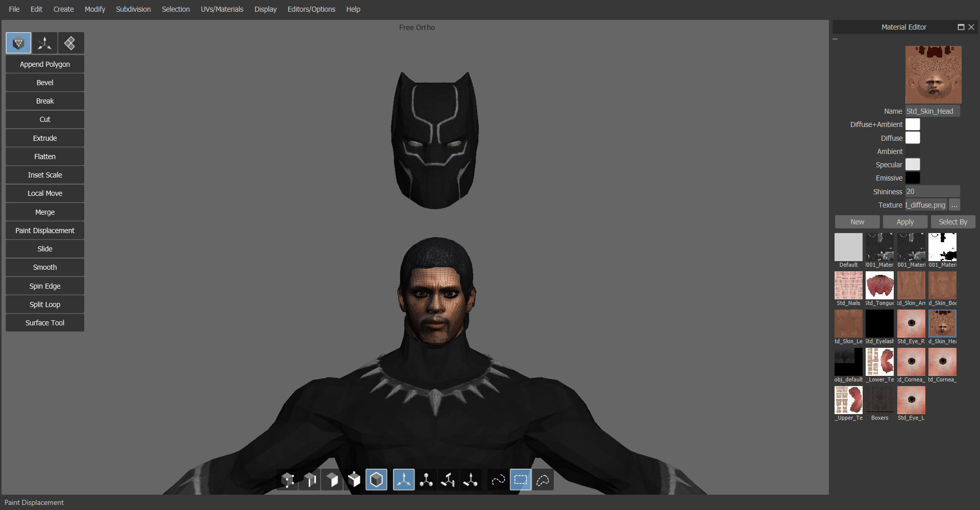The width and height of the screenshot is (980, 510).
Task: Activate the Spin Edge tool
Action: pos(45,286)
